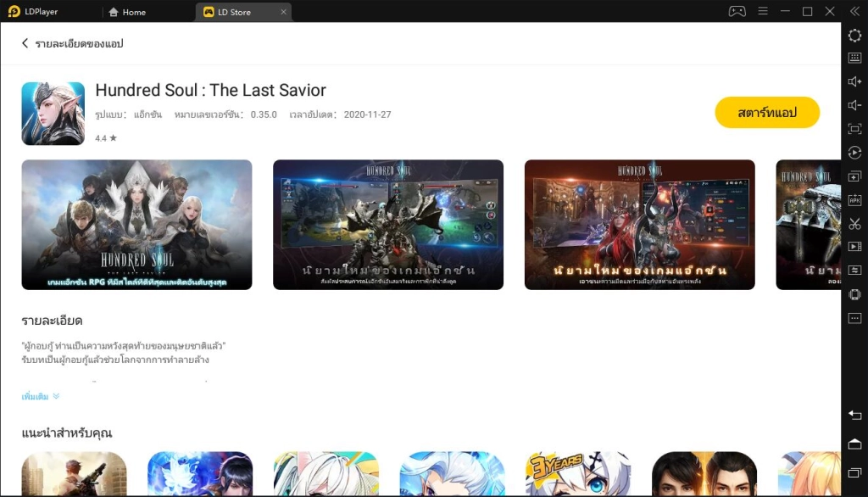Click title Hundred Soul : The Last Savior
This screenshot has height=497, width=868.
(210, 90)
